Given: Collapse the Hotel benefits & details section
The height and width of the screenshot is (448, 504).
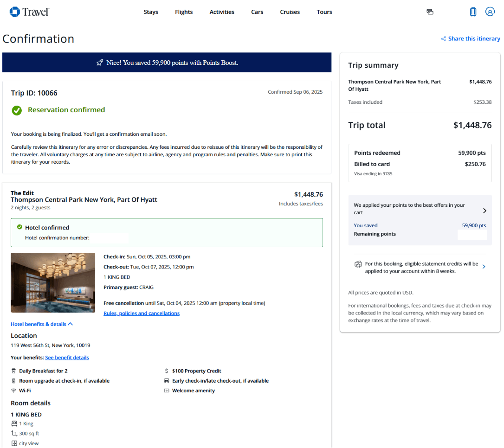Looking at the screenshot, I should (x=42, y=324).
